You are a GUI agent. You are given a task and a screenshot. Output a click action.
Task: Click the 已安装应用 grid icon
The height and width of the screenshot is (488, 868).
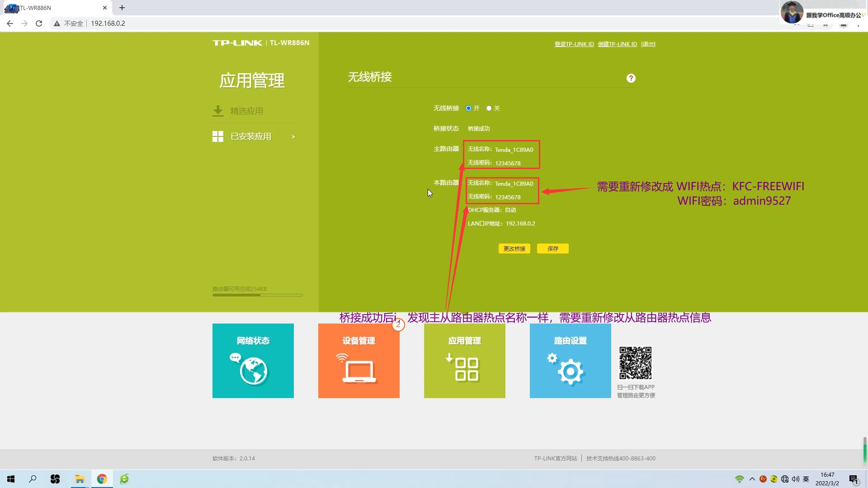coord(217,136)
